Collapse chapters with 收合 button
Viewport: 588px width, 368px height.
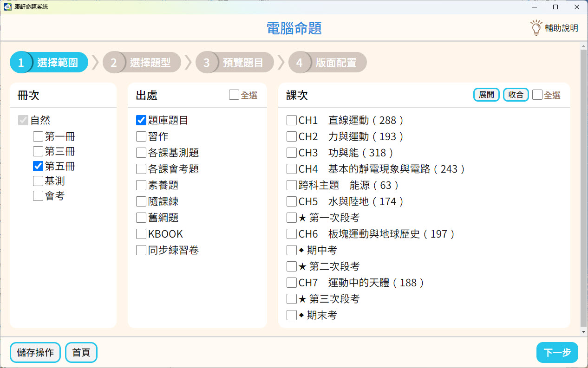coord(516,95)
